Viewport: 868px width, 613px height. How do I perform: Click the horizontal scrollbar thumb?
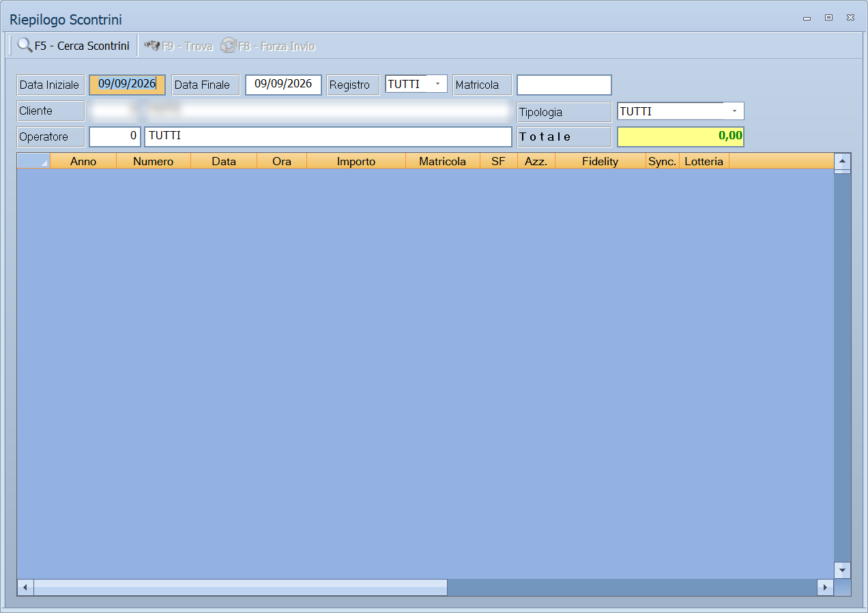[240, 587]
